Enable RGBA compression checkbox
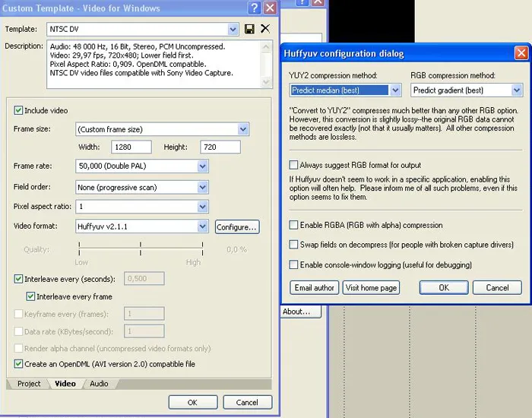Image resolution: width=532 pixels, height=418 pixels. pos(294,225)
